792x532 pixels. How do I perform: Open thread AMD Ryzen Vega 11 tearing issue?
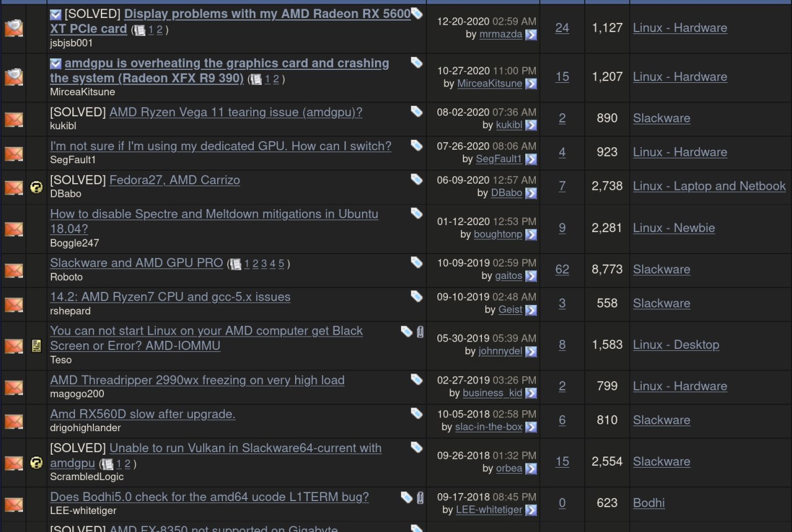(x=236, y=112)
